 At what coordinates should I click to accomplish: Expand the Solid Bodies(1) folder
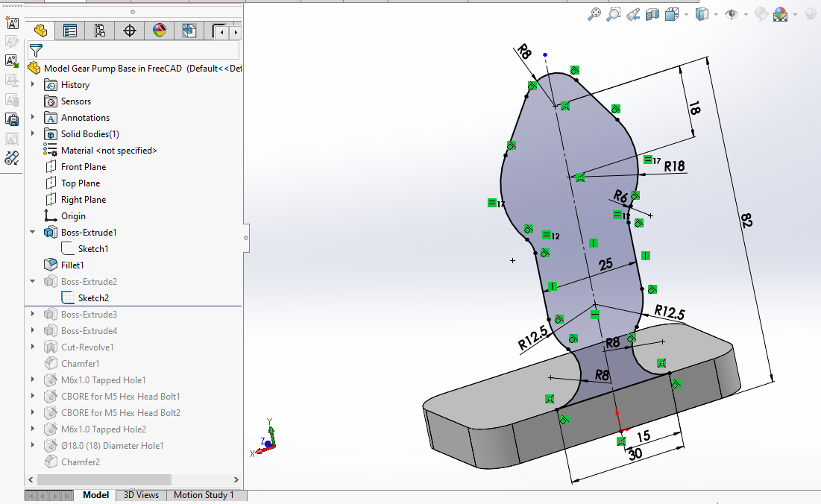33,134
